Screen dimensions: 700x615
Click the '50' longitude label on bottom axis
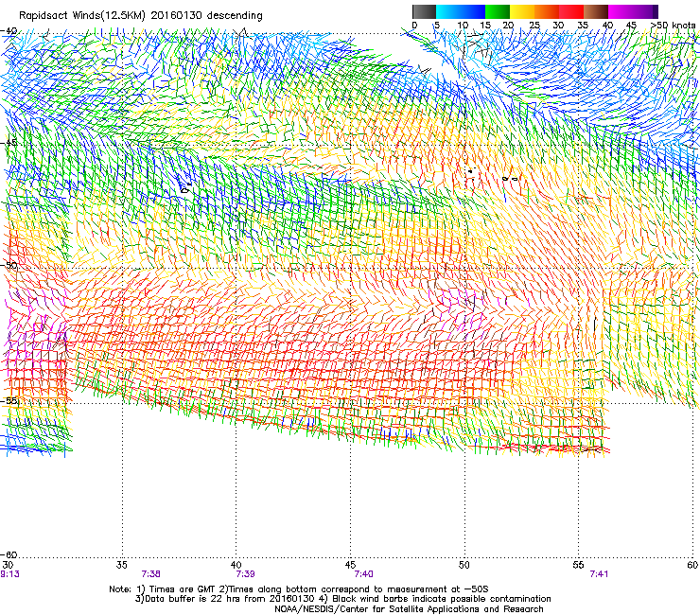click(464, 565)
